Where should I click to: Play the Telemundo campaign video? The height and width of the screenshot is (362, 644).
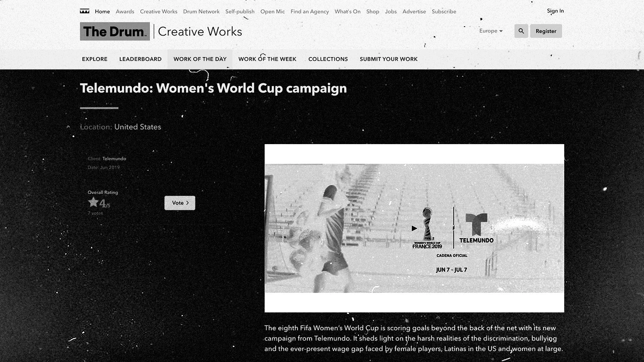point(414,228)
